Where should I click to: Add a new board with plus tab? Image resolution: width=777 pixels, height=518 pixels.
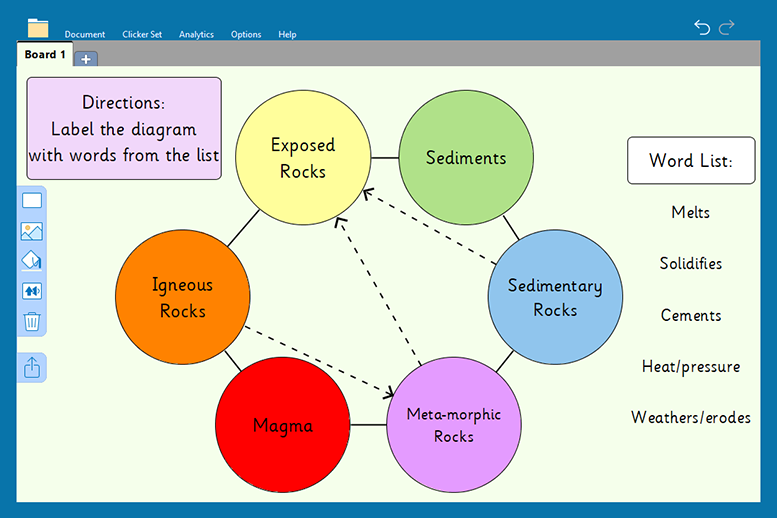[86, 59]
